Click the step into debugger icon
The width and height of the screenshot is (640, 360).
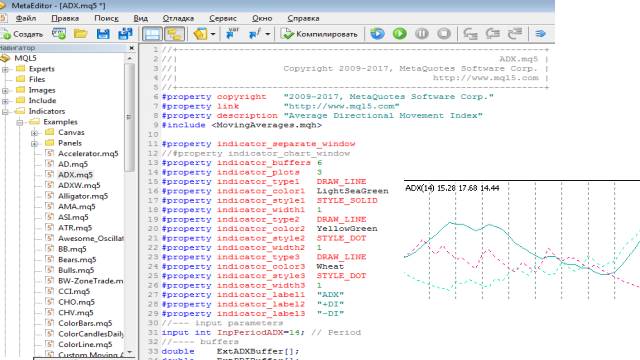471,34
